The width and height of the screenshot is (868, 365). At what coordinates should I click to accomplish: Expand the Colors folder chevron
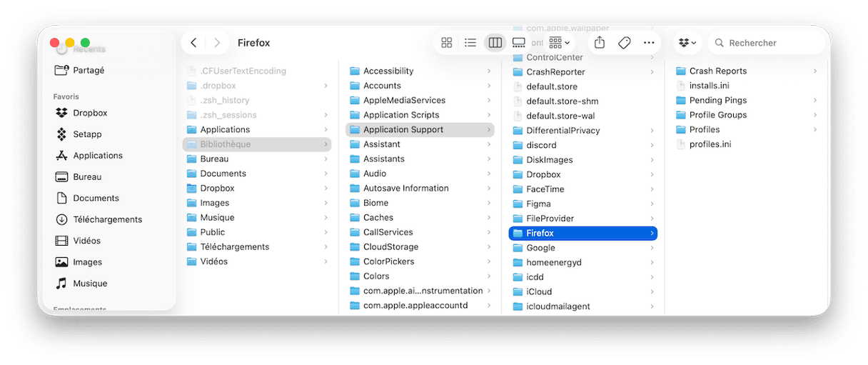[x=489, y=276]
